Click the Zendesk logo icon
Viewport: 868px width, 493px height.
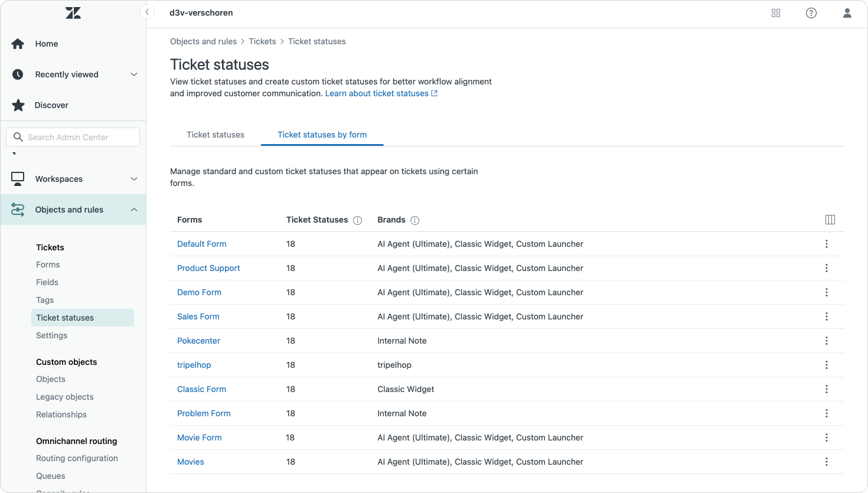click(x=73, y=13)
